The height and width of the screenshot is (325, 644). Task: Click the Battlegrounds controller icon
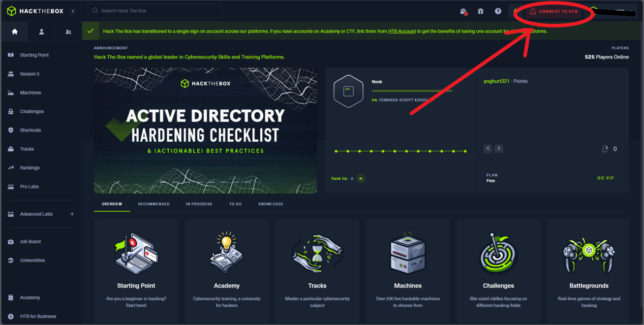click(x=589, y=254)
